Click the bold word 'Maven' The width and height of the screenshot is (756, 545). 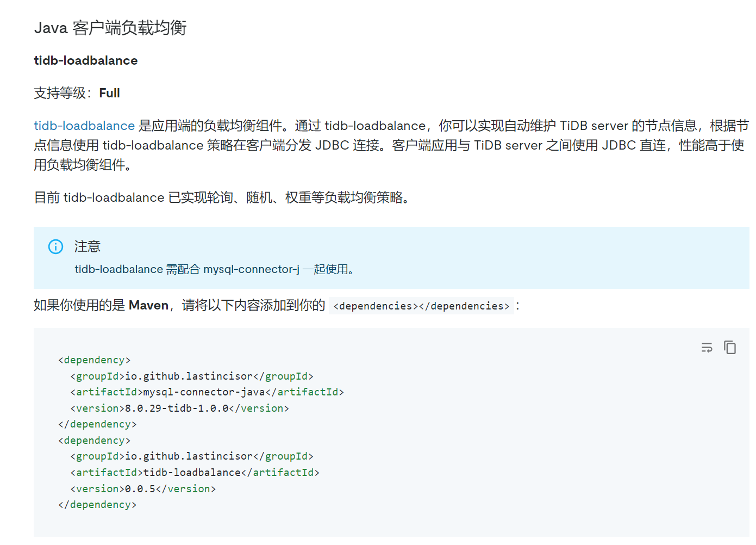(148, 305)
